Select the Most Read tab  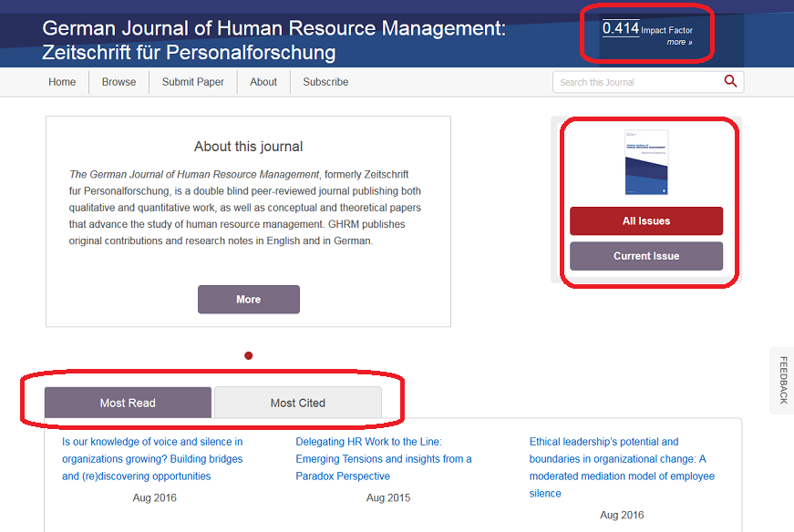128,403
